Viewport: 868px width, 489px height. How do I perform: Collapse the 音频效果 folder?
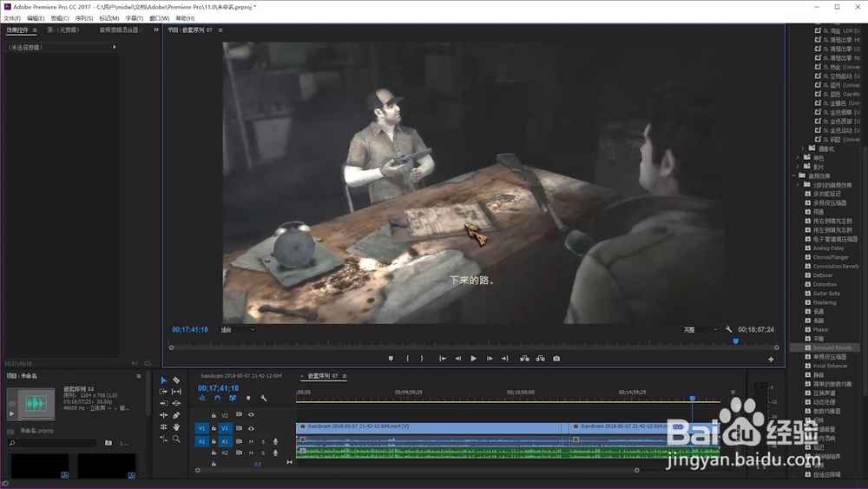[x=793, y=175]
